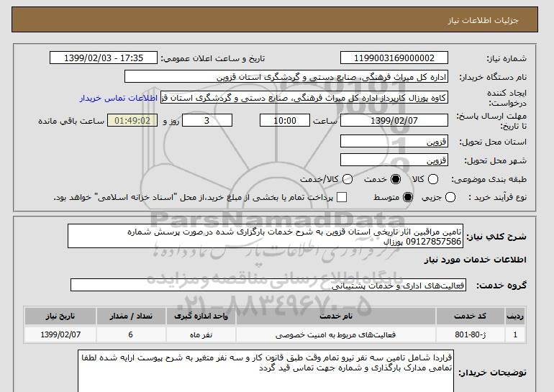
Task: Click the remaining time countdown 01:49:02
Action: [x=132, y=120]
